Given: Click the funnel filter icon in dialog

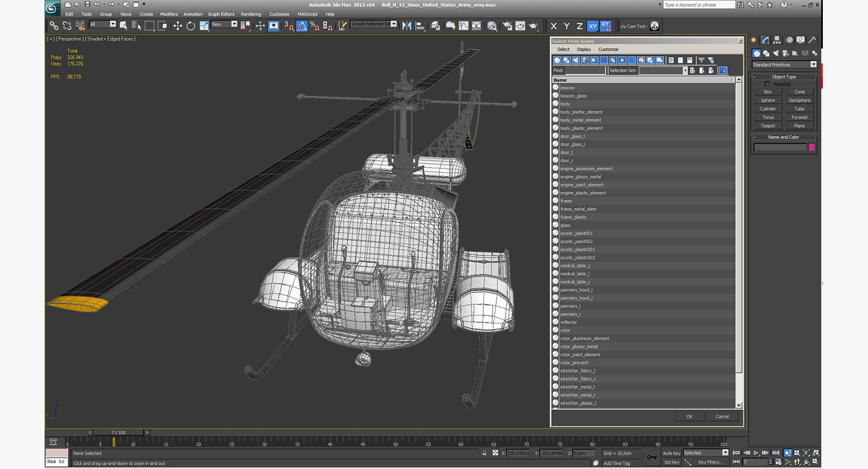Looking at the screenshot, I should (x=701, y=60).
